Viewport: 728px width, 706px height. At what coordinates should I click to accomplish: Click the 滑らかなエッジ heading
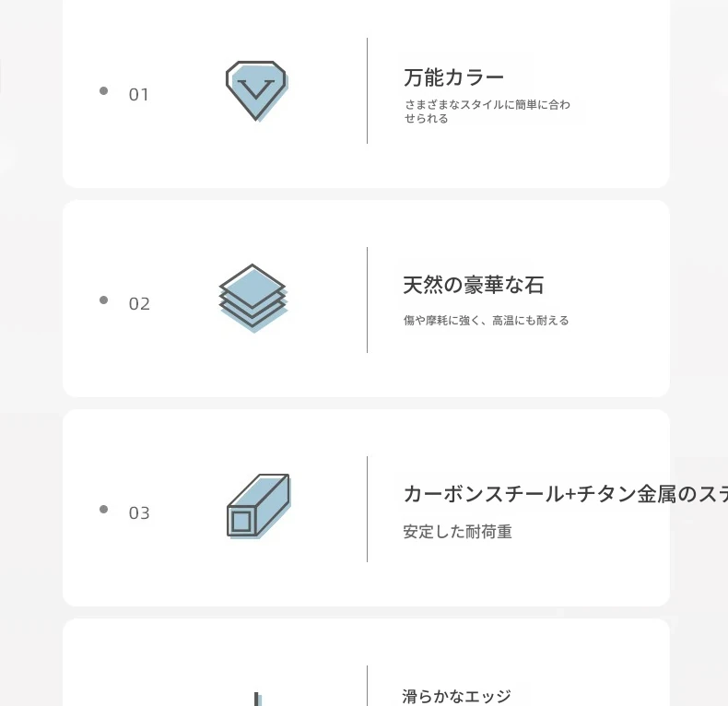coord(456,697)
